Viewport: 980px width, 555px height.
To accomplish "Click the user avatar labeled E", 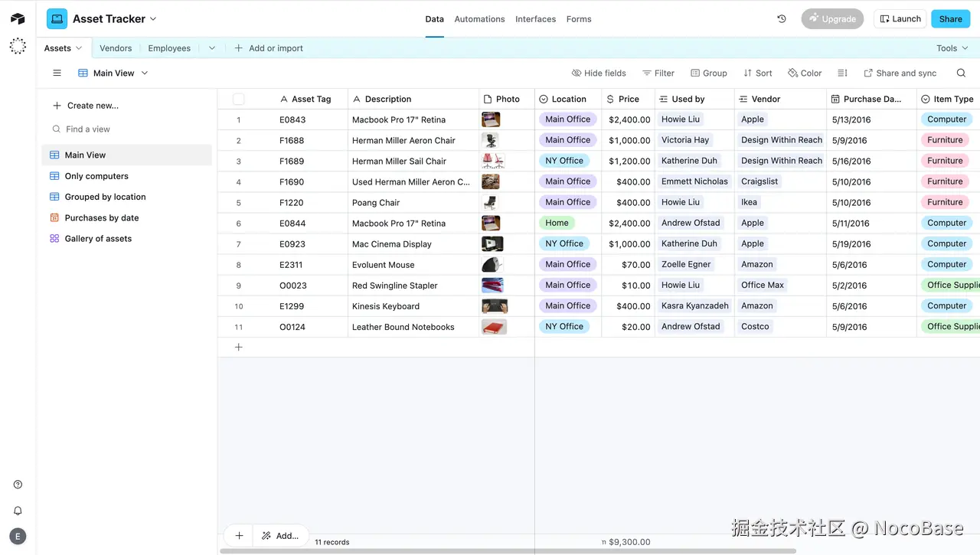I will 18,537.
